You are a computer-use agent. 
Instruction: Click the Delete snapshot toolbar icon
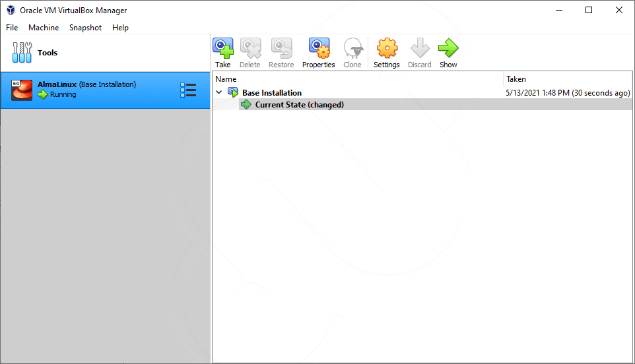point(250,53)
